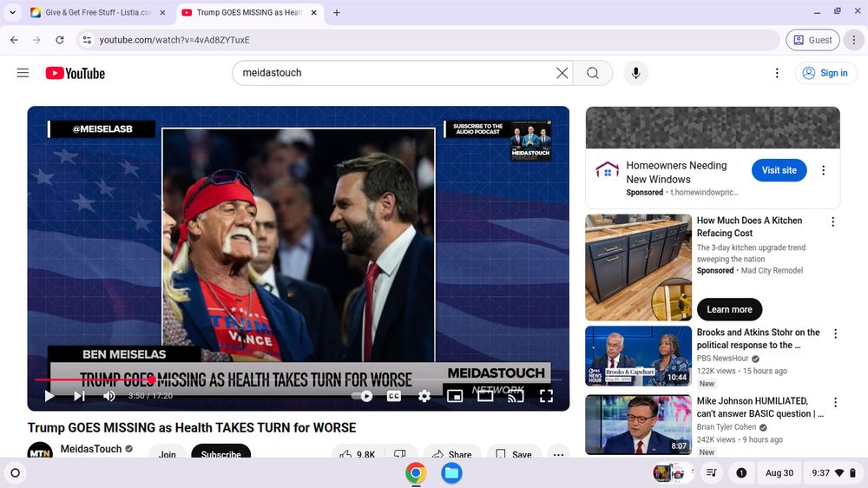The image size is (868, 488).
Task: Click the Brian Tyler Cohen channel name
Action: (x=727, y=427)
